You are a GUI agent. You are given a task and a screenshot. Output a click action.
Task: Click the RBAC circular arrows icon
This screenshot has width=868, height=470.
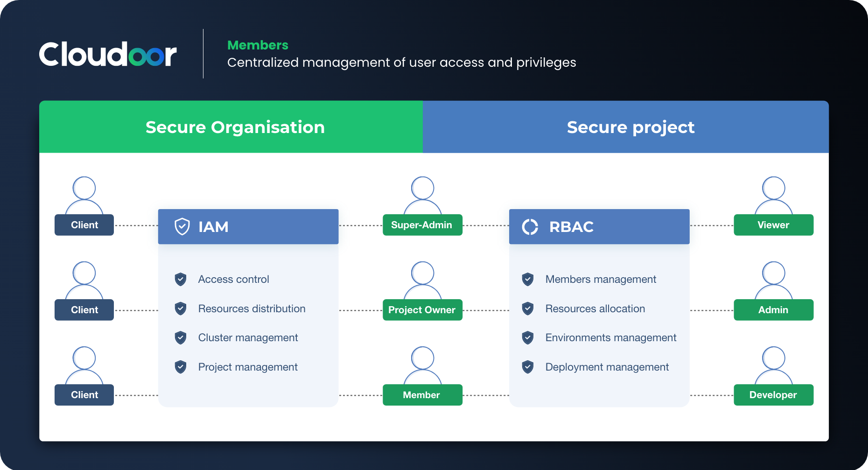pos(530,227)
